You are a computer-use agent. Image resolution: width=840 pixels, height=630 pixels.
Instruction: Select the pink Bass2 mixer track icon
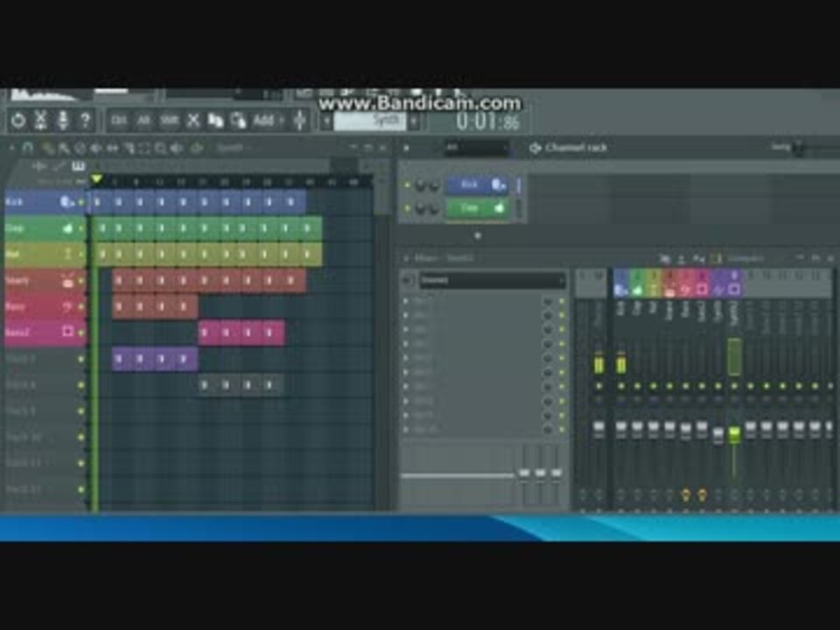702,290
